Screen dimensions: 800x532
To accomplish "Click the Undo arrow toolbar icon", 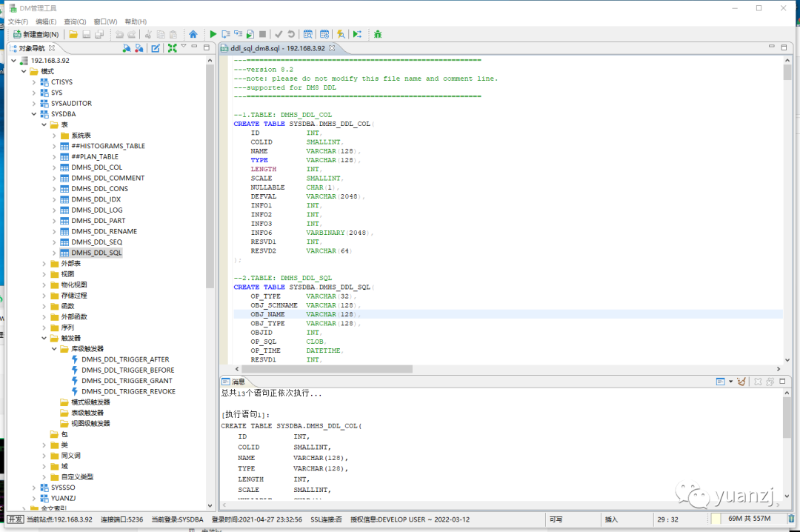I will click(x=119, y=34).
